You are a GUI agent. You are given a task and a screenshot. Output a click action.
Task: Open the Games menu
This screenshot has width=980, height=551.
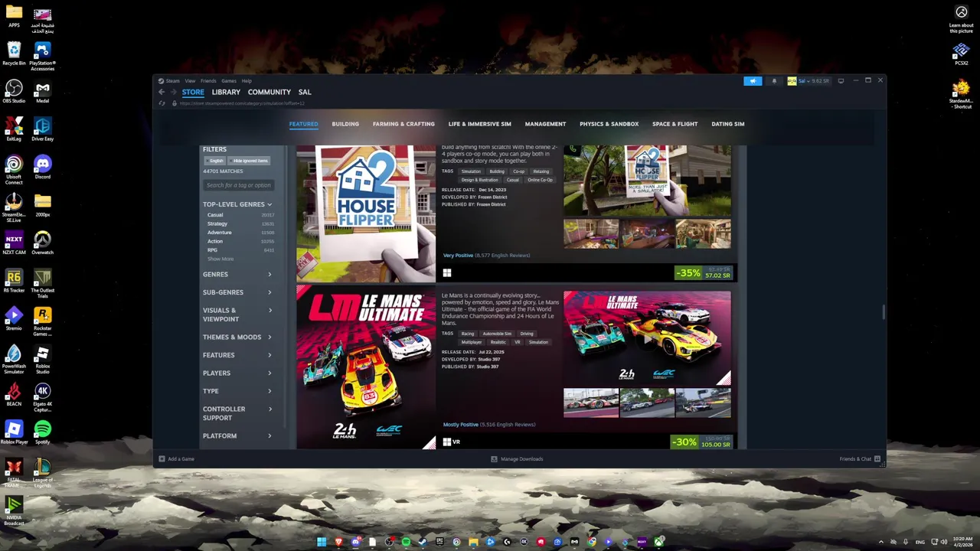[x=229, y=81]
